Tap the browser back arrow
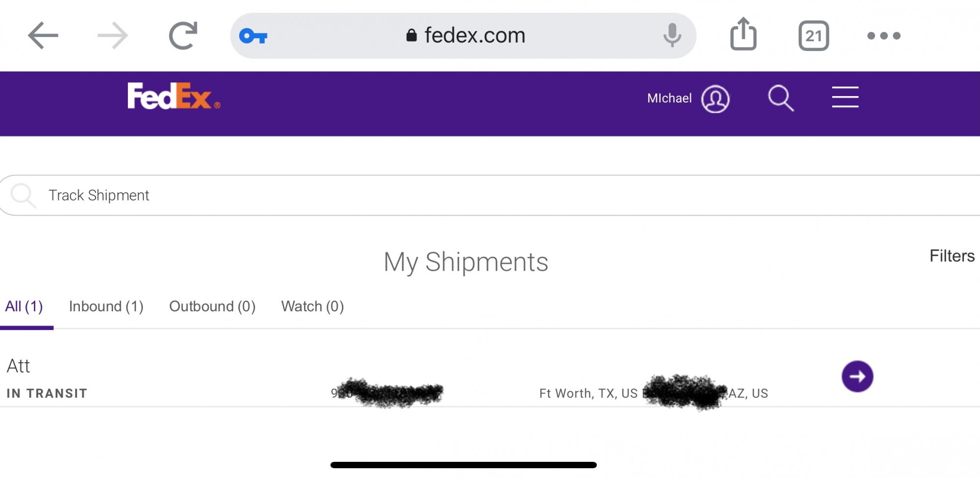Image resolution: width=980 pixels, height=478 pixels. point(43,35)
